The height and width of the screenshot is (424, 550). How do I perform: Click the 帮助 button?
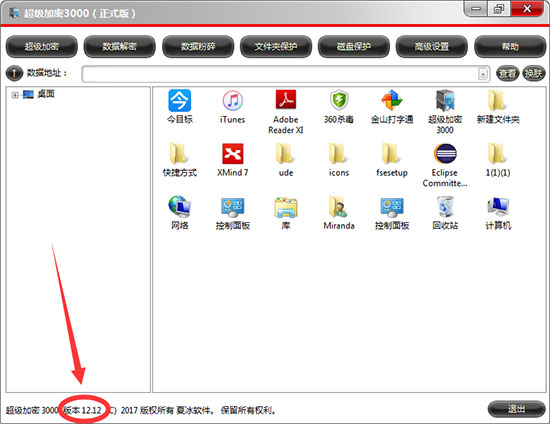[x=510, y=47]
